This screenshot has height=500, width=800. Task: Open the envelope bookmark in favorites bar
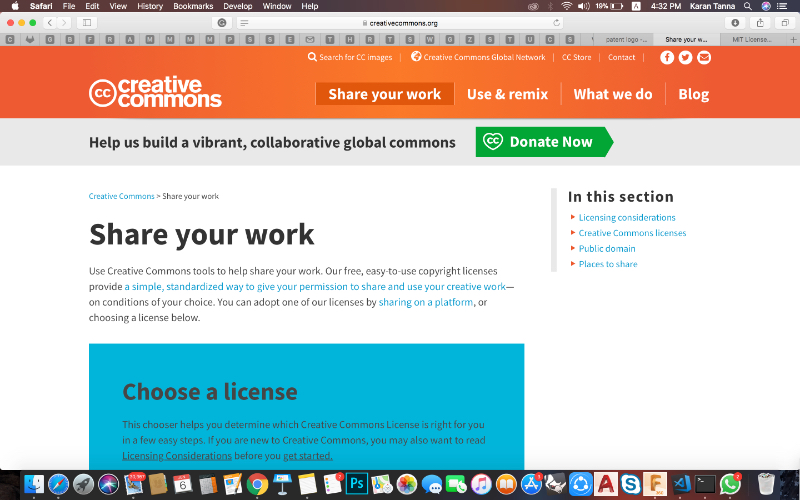point(310,39)
